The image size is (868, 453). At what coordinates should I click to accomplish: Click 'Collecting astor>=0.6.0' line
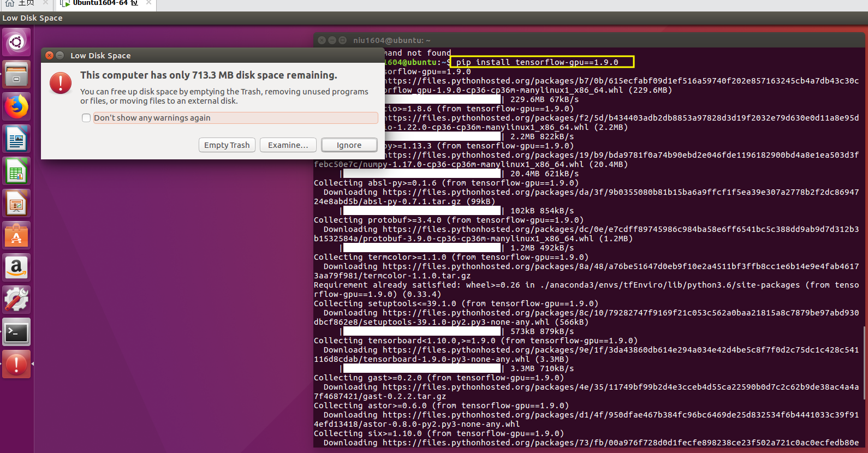tap(441, 406)
